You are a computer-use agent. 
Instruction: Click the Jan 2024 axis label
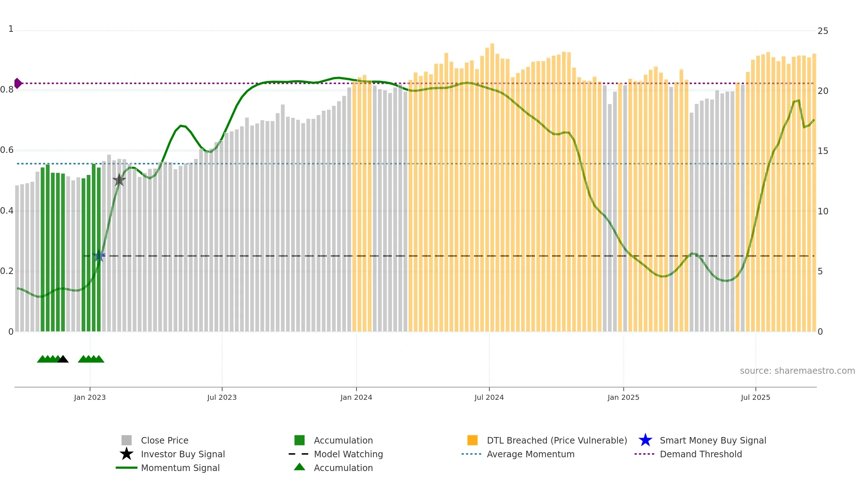[356, 398]
